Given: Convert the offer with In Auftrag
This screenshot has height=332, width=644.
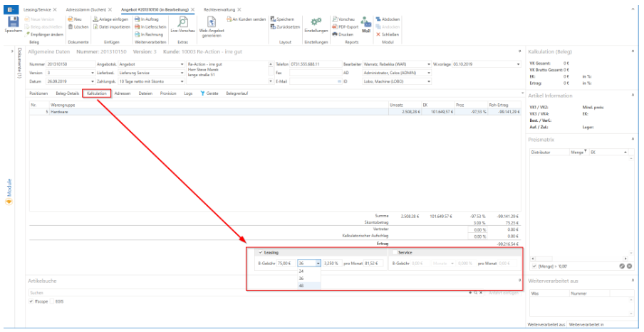Looking at the screenshot, I should tap(146, 19).
